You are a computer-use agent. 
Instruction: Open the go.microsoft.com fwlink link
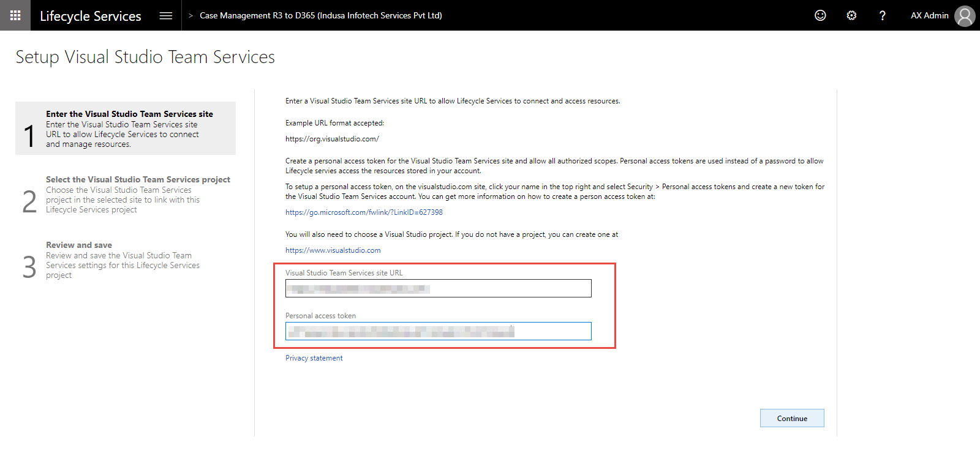(x=364, y=212)
